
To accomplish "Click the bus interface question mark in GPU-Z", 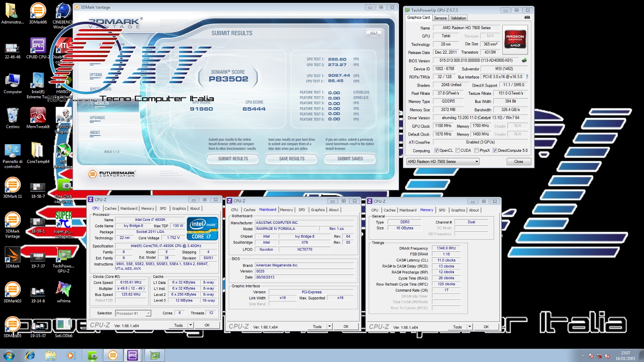I will [527, 77].
